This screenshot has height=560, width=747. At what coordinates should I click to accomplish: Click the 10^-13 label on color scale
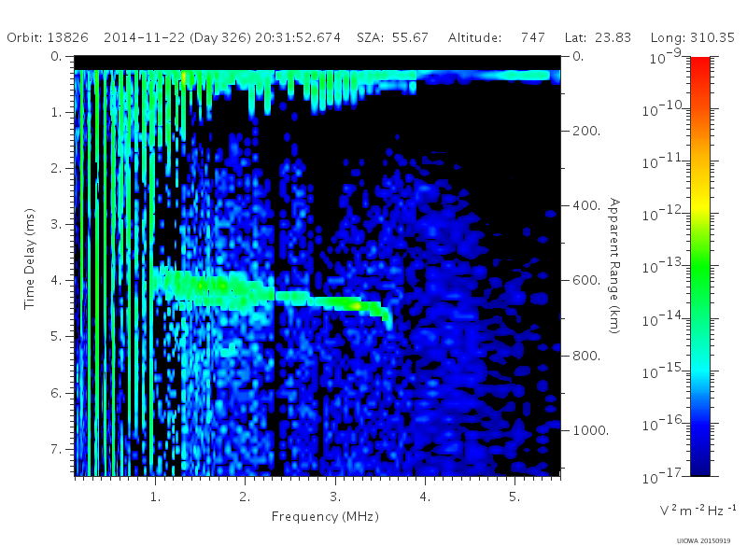(664, 267)
